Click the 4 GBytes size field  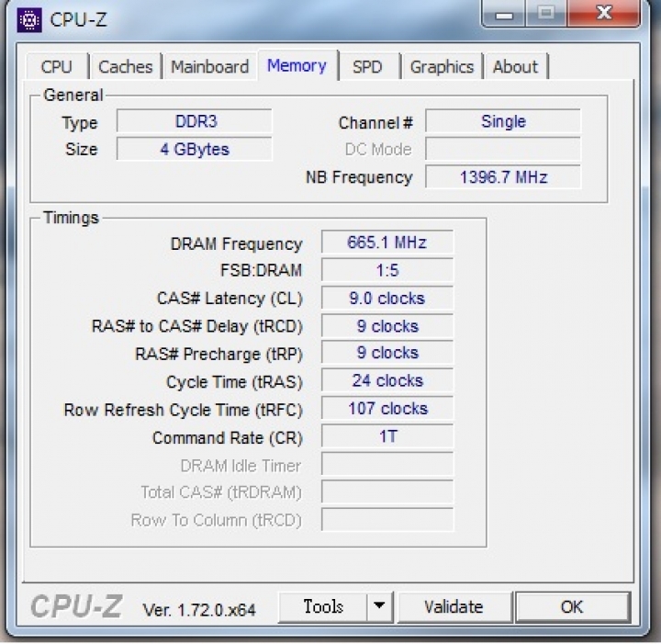195,150
